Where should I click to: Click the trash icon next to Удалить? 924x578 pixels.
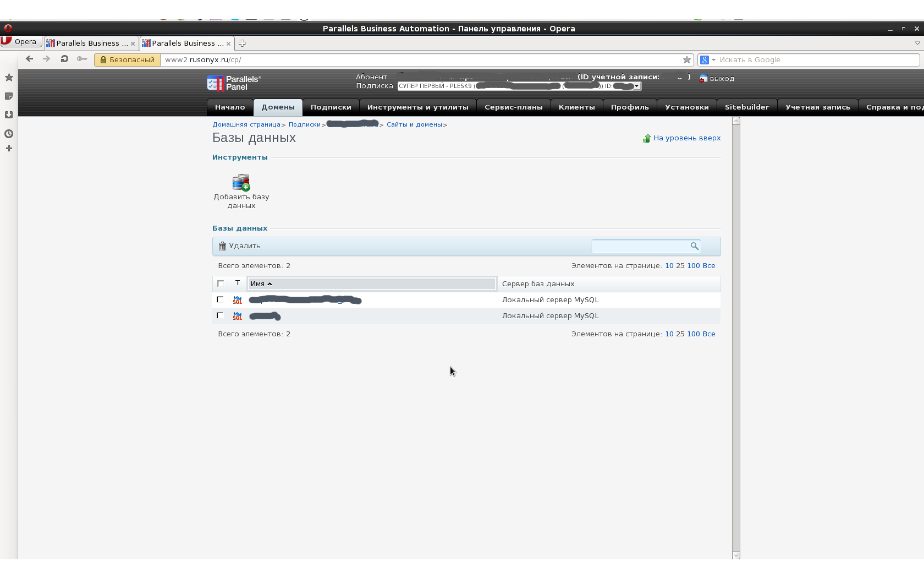click(x=222, y=246)
